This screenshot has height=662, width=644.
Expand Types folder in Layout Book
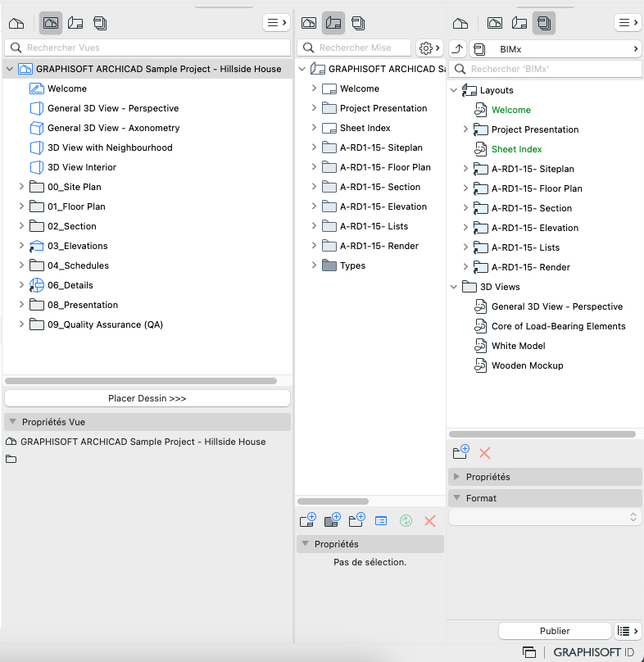pyautogui.click(x=314, y=265)
